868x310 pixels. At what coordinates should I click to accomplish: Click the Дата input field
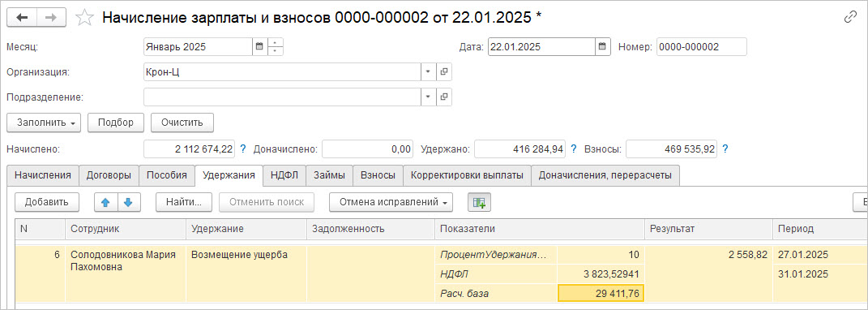click(x=542, y=46)
